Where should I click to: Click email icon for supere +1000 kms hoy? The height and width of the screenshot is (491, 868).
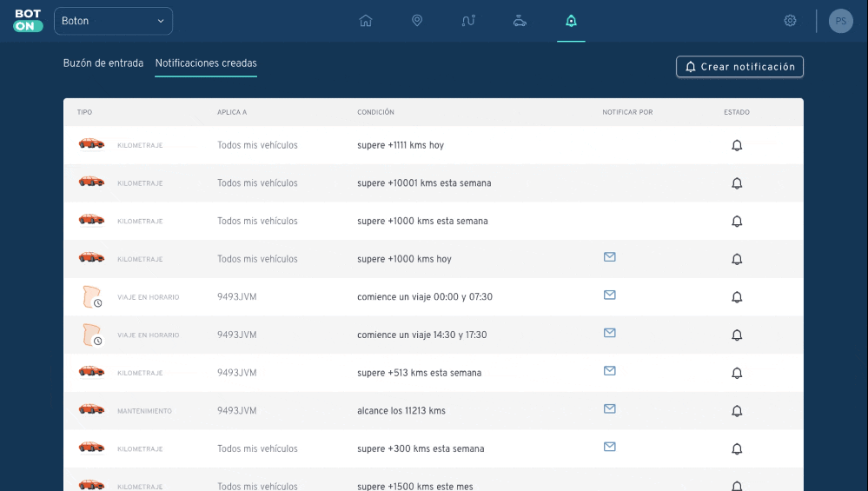[609, 257]
